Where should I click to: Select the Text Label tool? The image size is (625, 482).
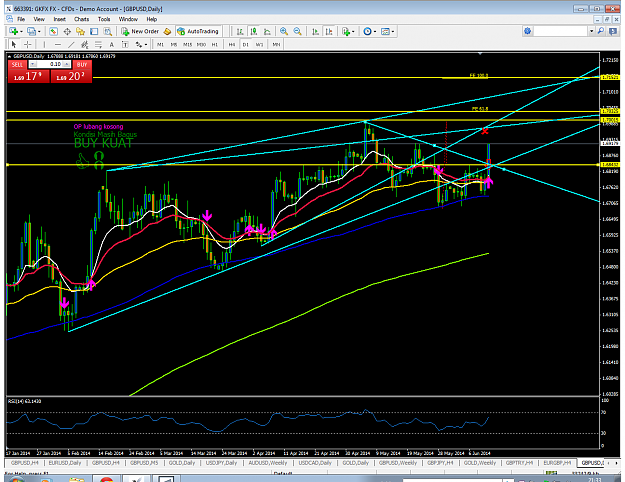[125, 44]
